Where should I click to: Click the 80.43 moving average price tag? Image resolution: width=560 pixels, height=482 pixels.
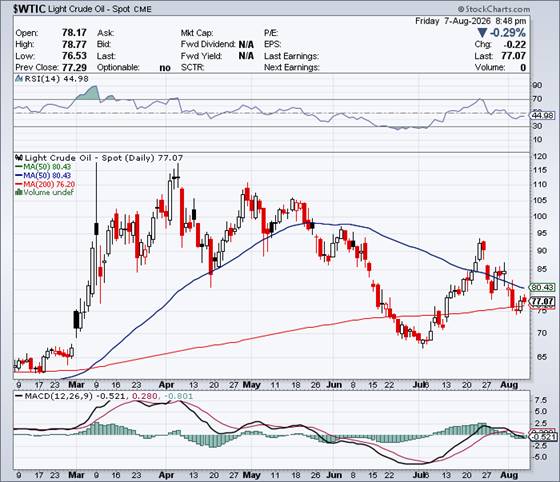pos(542,287)
